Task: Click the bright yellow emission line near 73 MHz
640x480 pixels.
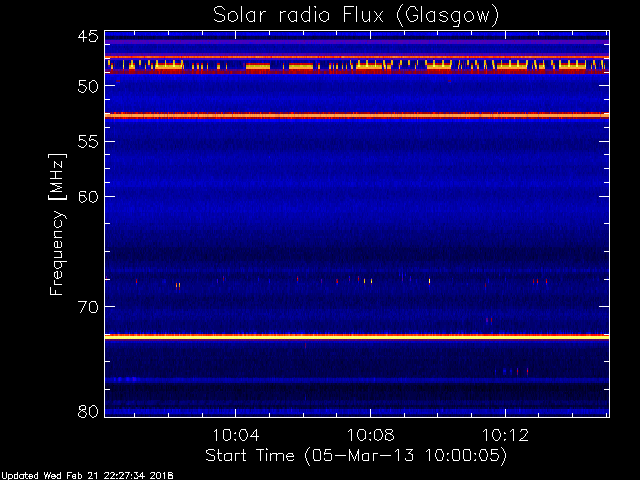Action: point(357,337)
